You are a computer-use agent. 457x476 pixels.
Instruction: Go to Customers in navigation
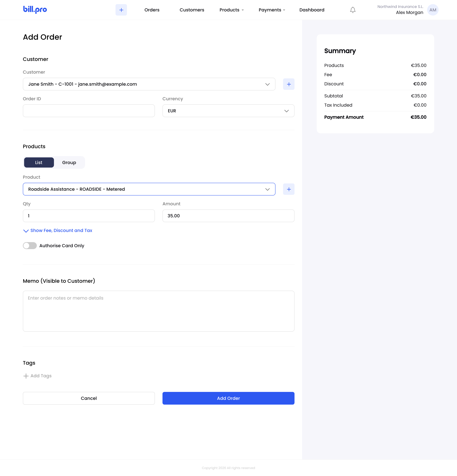[192, 10]
